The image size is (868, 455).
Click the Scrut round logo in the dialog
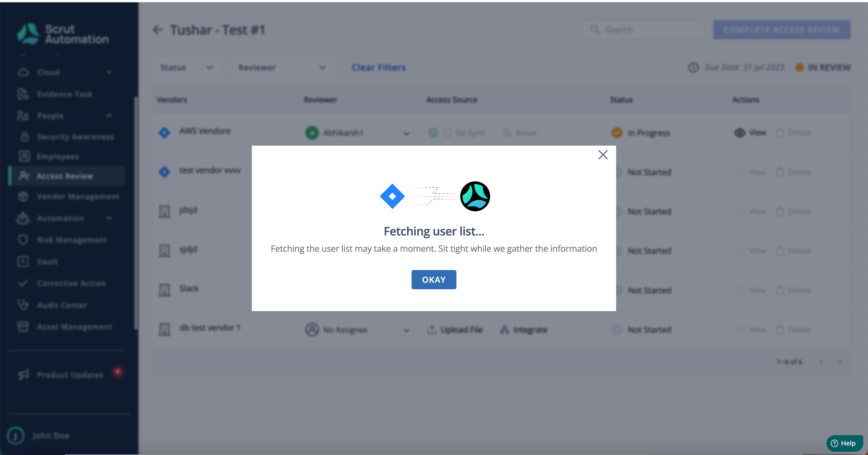(475, 196)
